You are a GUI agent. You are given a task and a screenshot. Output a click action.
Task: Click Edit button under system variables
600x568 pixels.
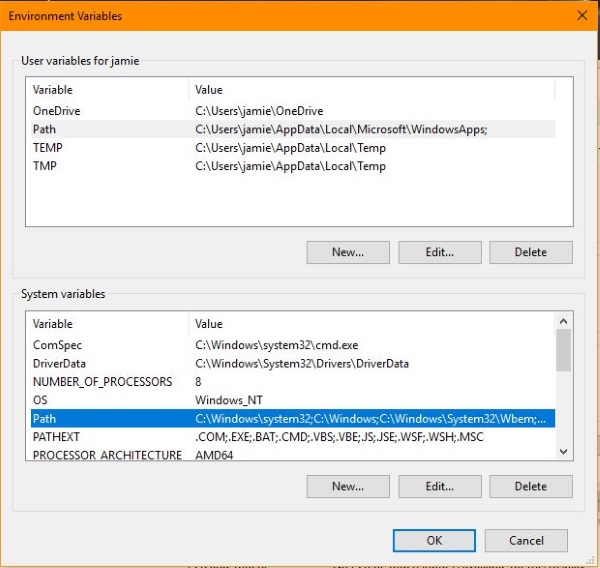[x=440, y=486]
